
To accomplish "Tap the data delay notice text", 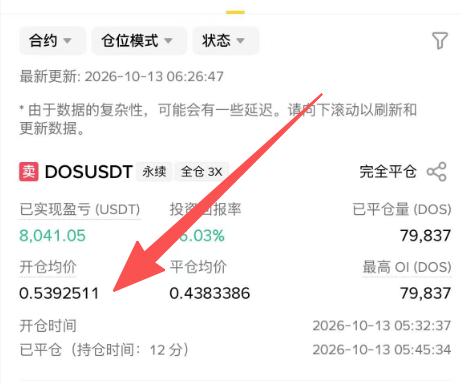I will (218, 119).
